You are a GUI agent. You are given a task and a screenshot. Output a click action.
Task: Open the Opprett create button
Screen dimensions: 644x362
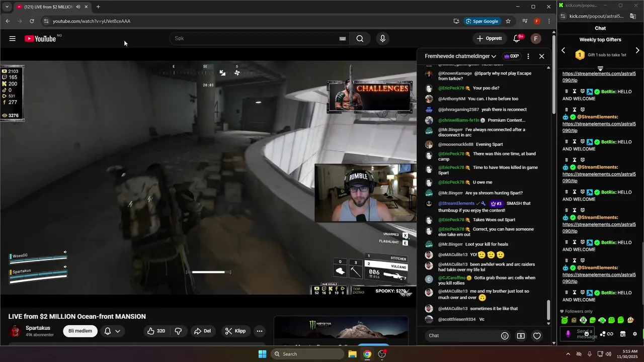tap(489, 39)
